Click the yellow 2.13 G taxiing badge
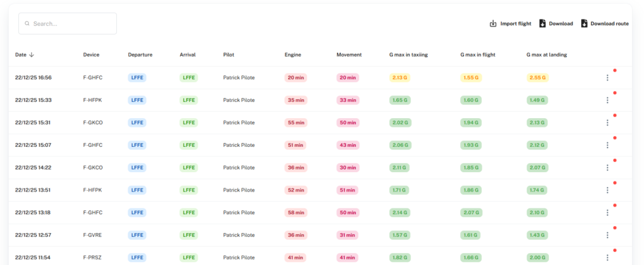The width and height of the screenshot is (644, 265). (x=399, y=78)
